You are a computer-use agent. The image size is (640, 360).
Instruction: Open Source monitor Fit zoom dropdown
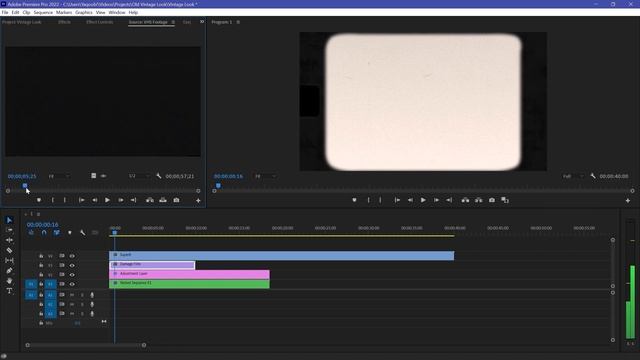click(59, 176)
